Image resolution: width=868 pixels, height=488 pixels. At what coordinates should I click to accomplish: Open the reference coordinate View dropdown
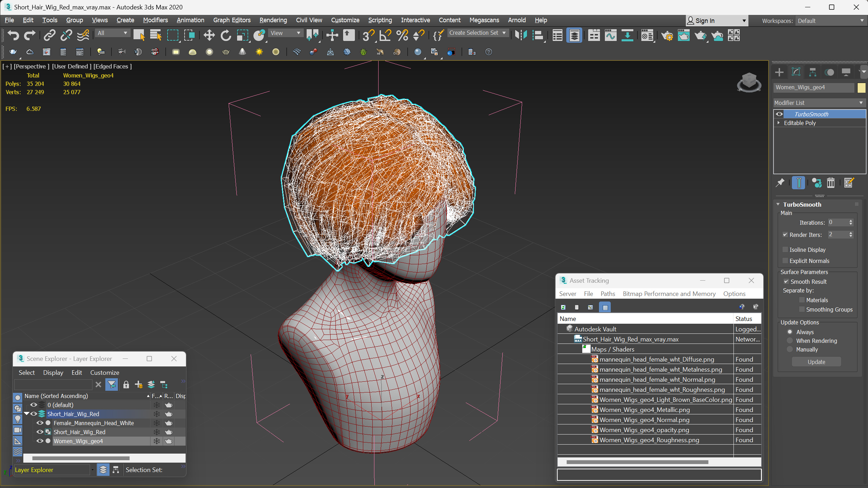pyautogui.click(x=285, y=33)
